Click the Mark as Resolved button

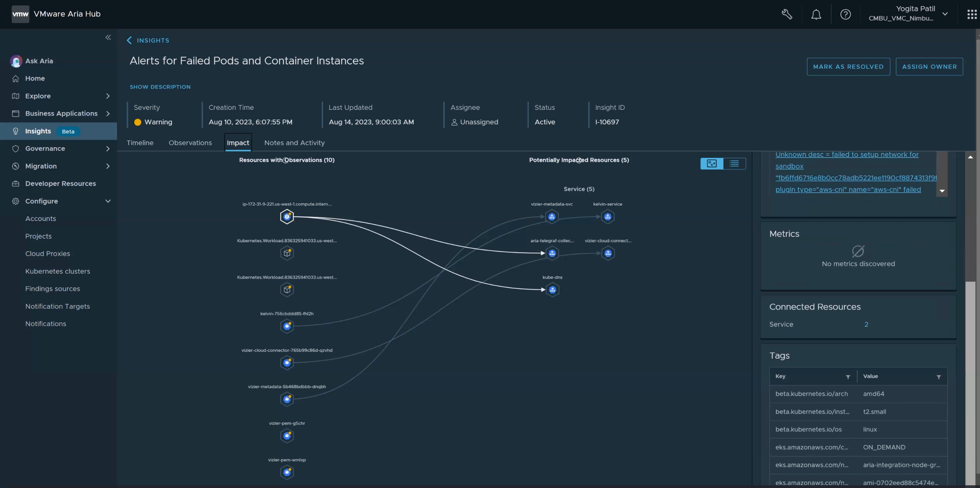coord(848,66)
